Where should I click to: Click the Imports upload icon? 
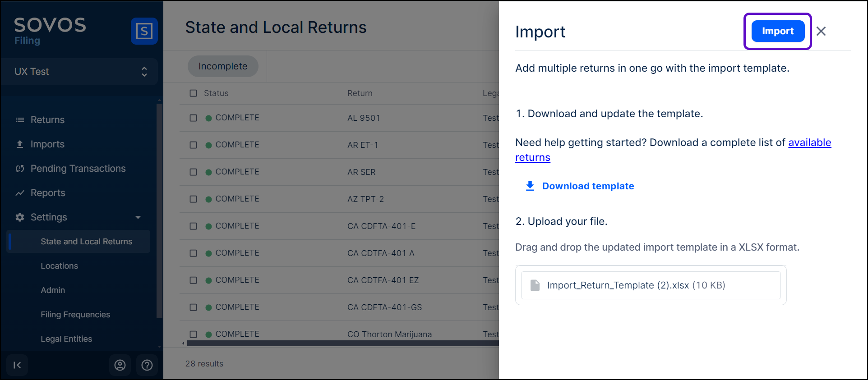pyautogui.click(x=20, y=144)
